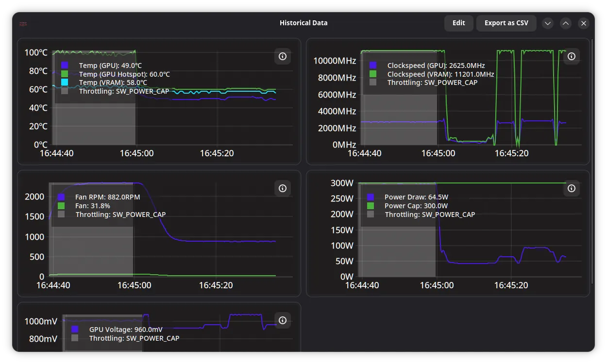Open info for the GPU voltage chart
Screen dimensions: 607x364
[283, 320]
